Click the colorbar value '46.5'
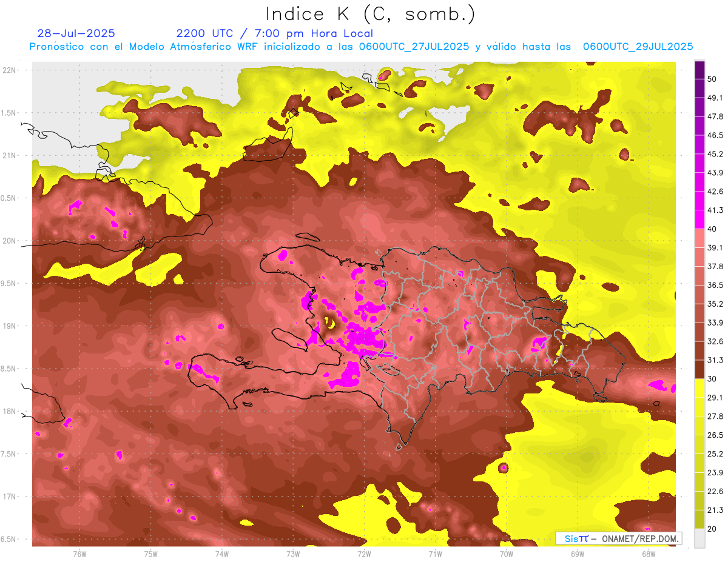Viewport: 728px width, 562px height. pyautogui.click(x=715, y=136)
